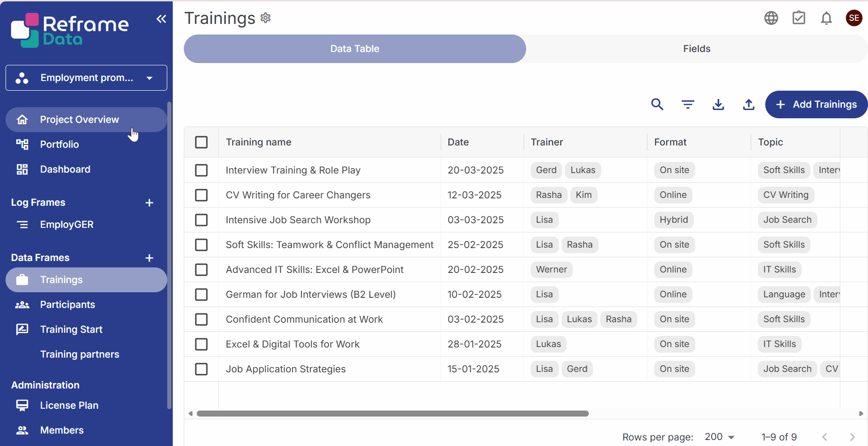
Task: Open the CV Writing for Career Changers entry
Action: point(298,195)
